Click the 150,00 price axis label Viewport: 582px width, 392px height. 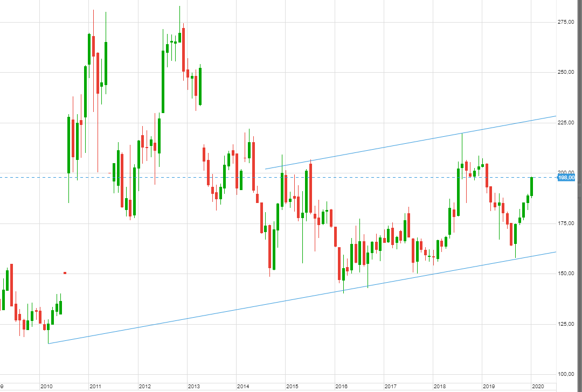click(565, 274)
